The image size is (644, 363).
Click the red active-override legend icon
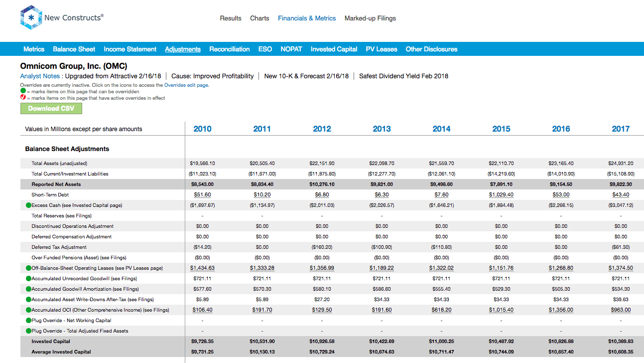[x=23, y=98]
